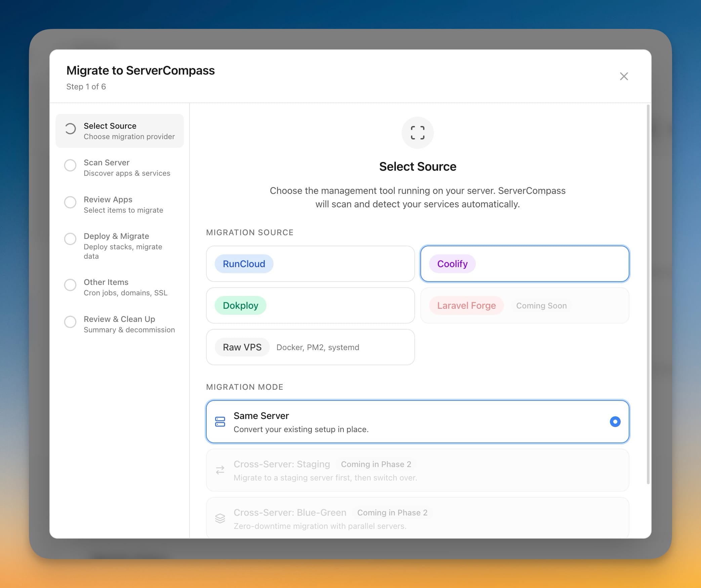Close the Migrate to ServerCompass dialog
701x588 pixels.
pos(624,76)
